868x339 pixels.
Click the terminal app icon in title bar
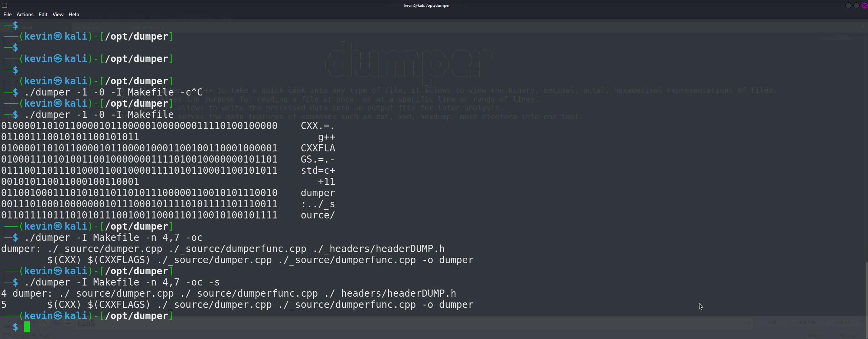(4, 5)
